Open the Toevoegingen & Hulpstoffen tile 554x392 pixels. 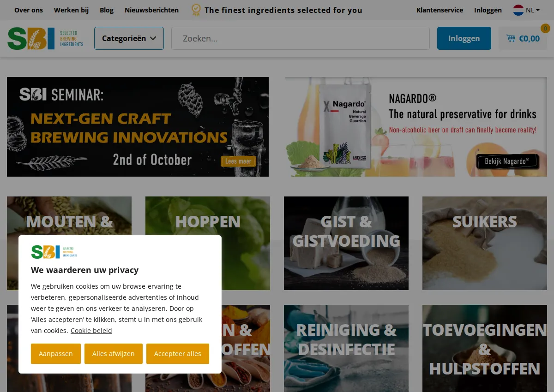(485, 348)
